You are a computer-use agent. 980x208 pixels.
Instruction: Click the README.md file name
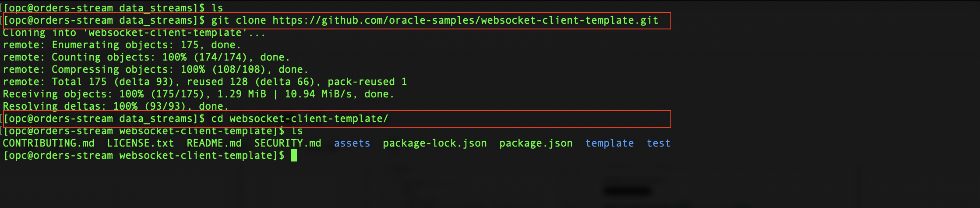click(214, 143)
